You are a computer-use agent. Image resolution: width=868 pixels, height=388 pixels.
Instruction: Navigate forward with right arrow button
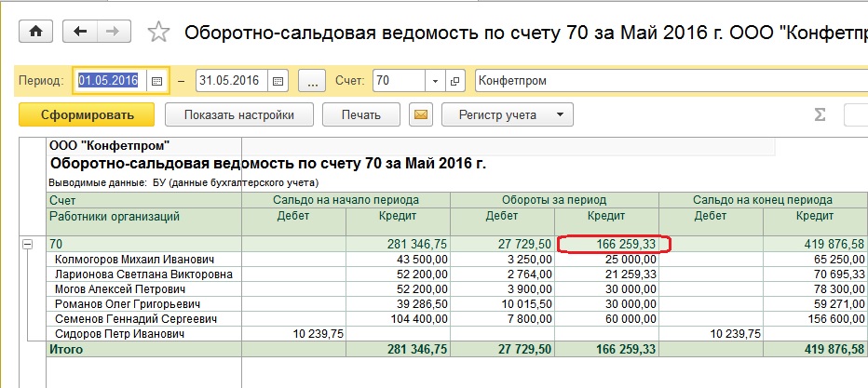(114, 32)
